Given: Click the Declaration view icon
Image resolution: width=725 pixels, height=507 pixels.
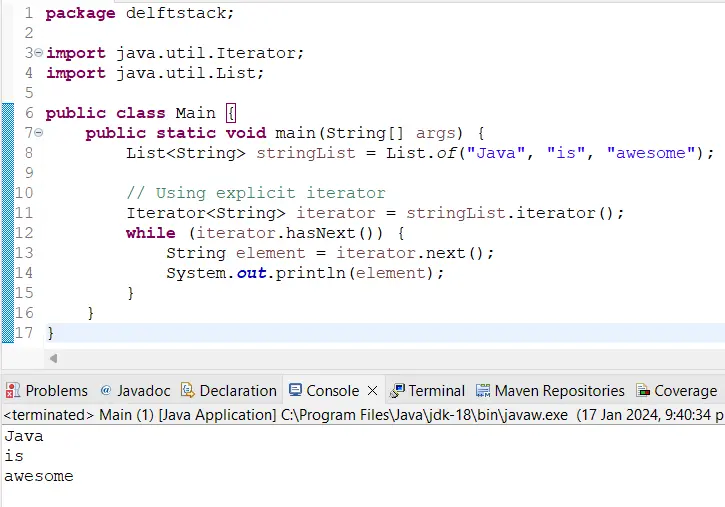Looking at the screenshot, I should 188,391.
